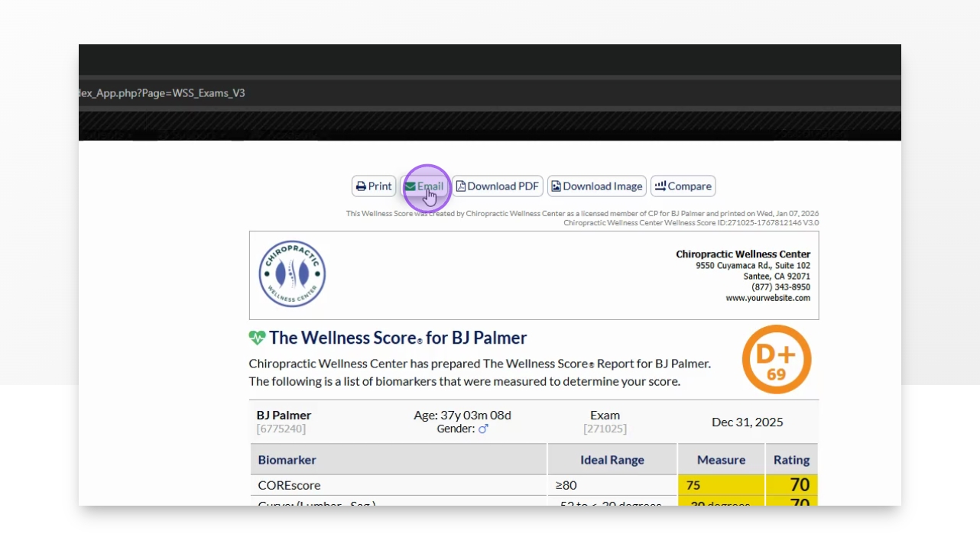
Task: Click the Download Image button
Action: pyautogui.click(x=597, y=186)
